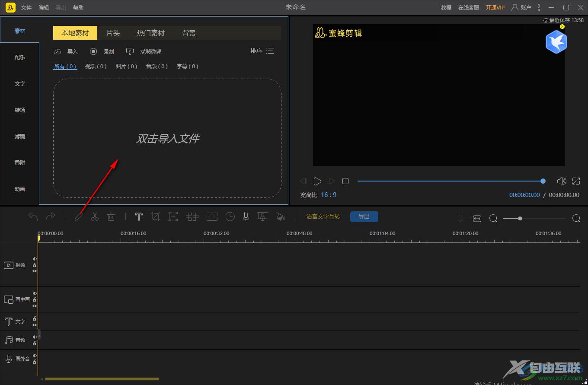Open 语音文字互转 speech-text conversion

pos(323,216)
